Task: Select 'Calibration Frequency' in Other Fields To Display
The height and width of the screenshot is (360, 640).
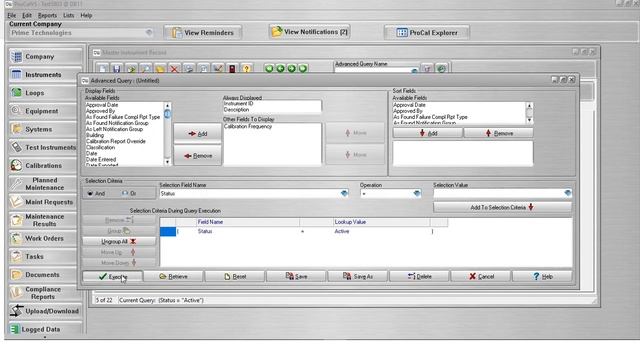Action: coord(248,127)
